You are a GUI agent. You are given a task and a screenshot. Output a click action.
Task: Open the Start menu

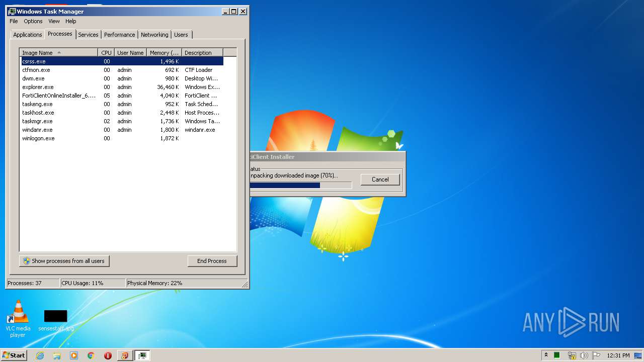click(14, 355)
